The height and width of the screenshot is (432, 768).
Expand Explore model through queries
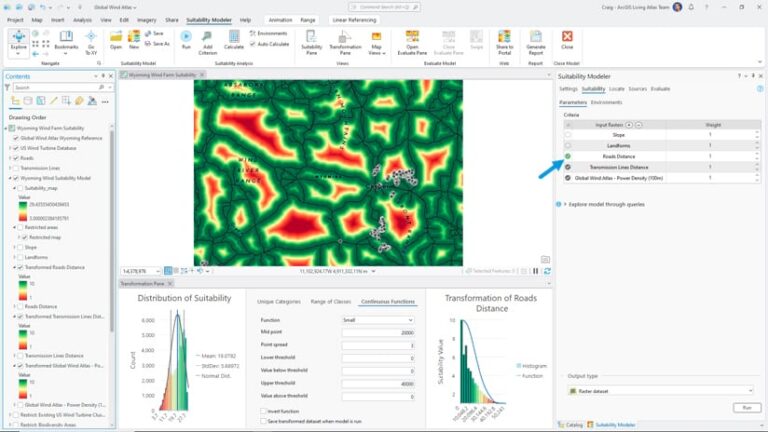click(x=565, y=204)
